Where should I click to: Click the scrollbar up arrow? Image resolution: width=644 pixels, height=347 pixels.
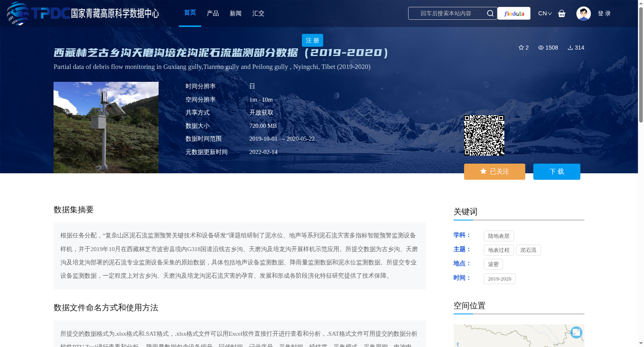coord(641,3)
